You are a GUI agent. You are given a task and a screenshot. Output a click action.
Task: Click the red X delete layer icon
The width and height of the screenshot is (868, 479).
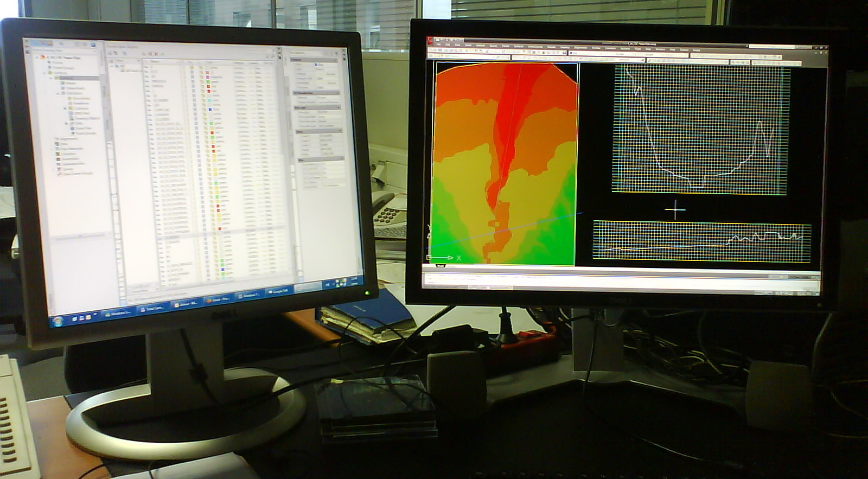(157, 54)
